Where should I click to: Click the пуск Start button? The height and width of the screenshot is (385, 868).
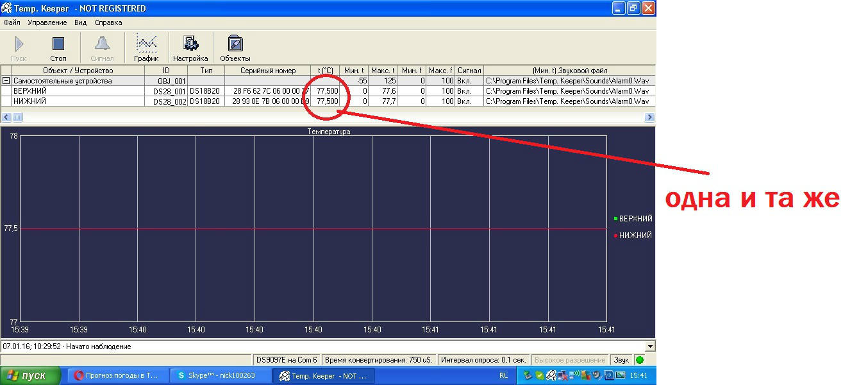point(31,375)
